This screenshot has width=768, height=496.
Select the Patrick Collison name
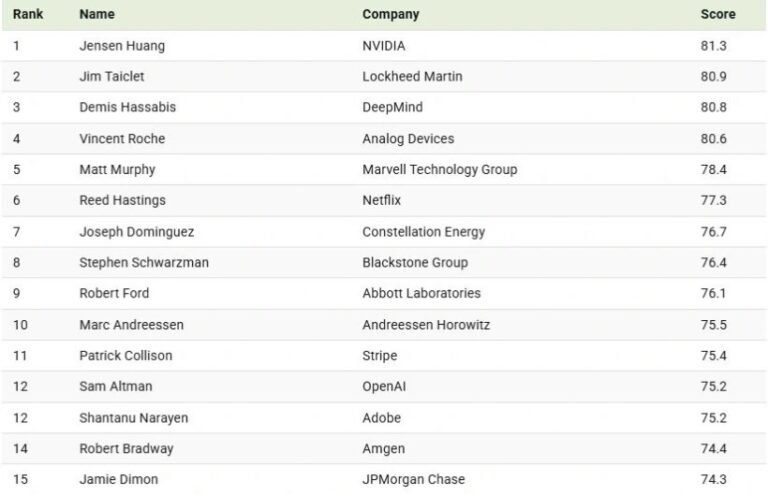126,355
